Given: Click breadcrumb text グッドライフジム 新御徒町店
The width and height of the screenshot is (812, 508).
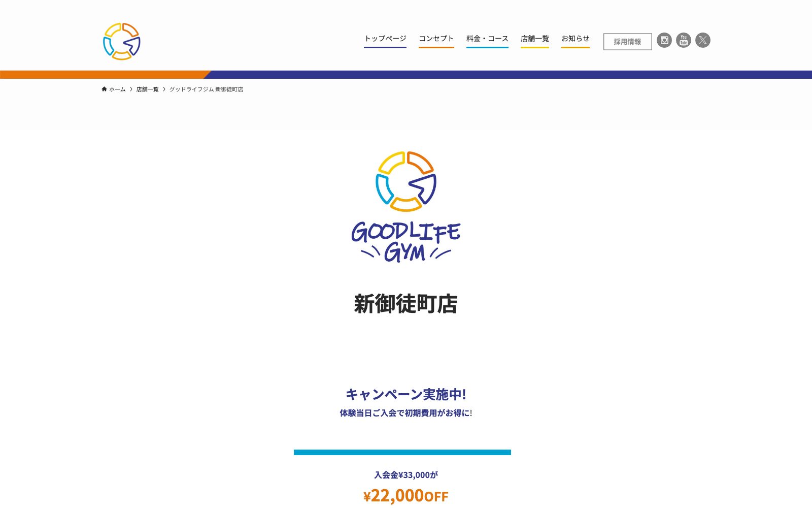Looking at the screenshot, I should (x=206, y=89).
